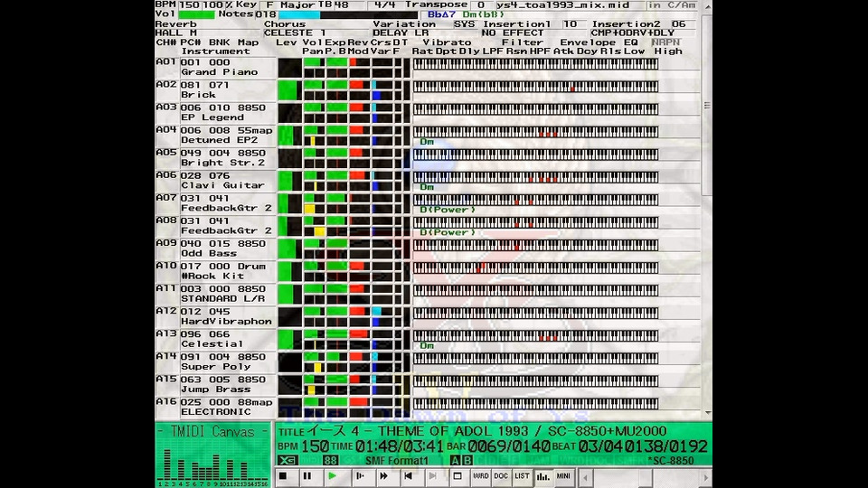Image resolution: width=868 pixels, height=488 pixels.
Task: Open the DOC viewer
Action: point(501,476)
